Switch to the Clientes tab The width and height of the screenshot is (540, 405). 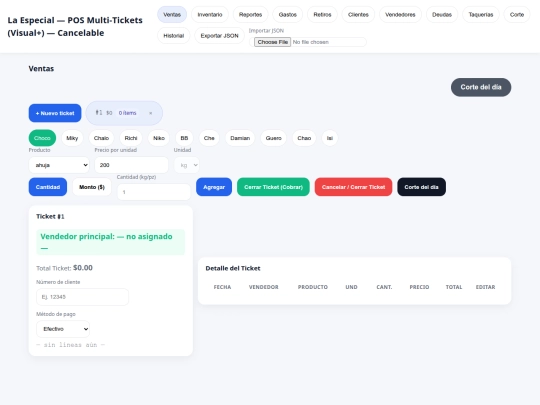pos(358,14)
